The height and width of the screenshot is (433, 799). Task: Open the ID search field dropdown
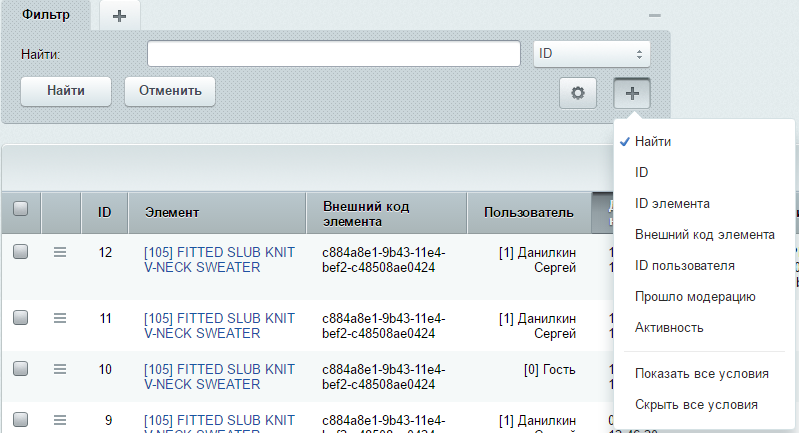pyautogui.click(x=592, y=54)
